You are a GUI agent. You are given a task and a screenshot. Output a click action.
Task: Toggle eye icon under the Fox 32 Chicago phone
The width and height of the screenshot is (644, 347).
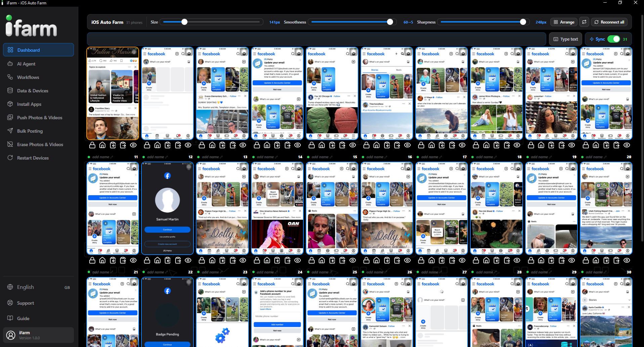(353, 145)
